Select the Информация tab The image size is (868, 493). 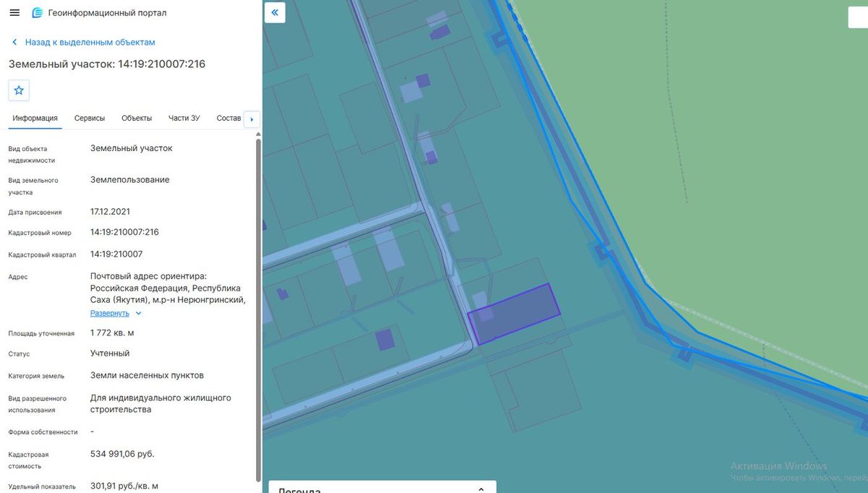(35, 118)
